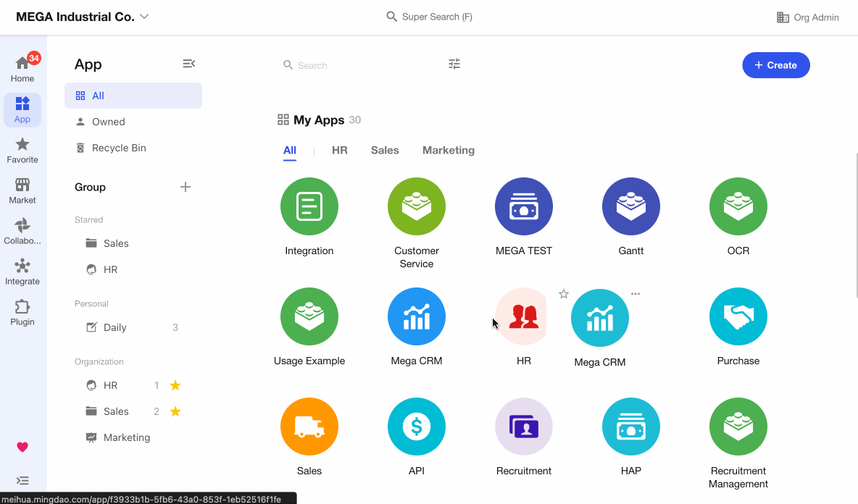Go to Plugin in left sidebar
Viewport: 858px width, 504px height.
[22, 313]
